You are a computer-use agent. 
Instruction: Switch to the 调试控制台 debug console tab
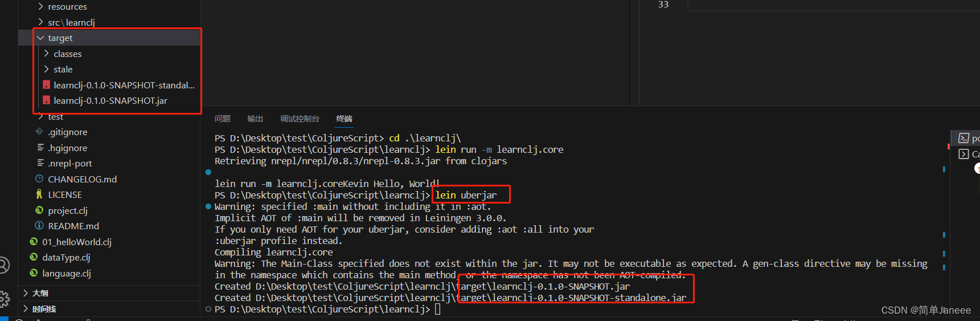coord(300,119)
